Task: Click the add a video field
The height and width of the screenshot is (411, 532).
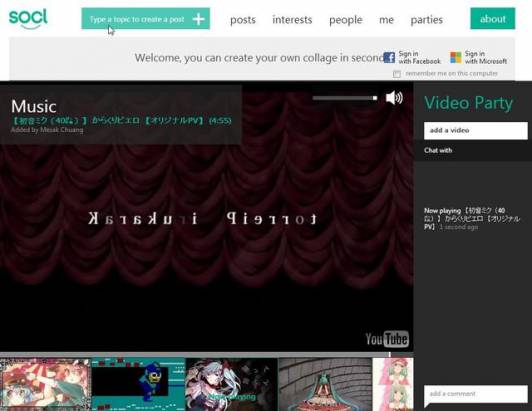Action: tap(476, 130)
